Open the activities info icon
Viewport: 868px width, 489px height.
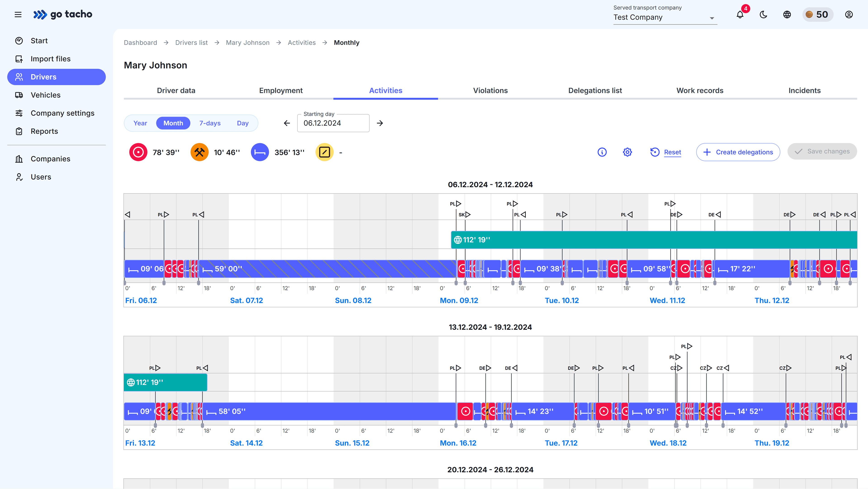click(602, 152)
